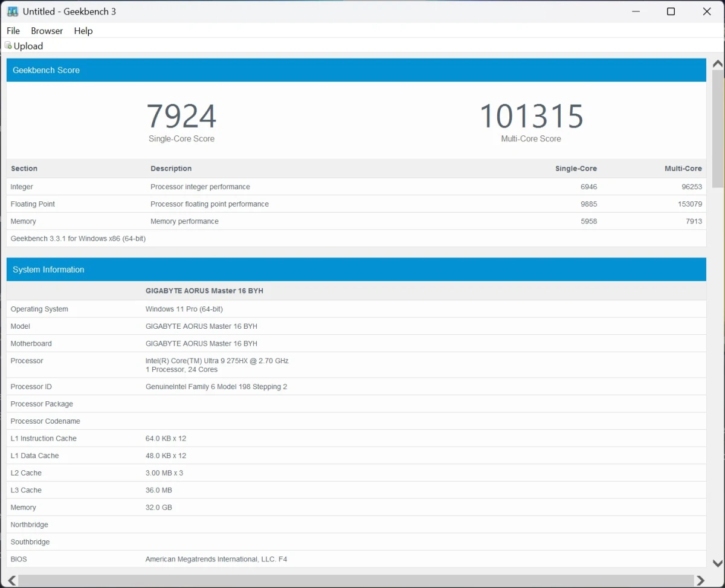The height and width of the screenshot is (588, 725).
Task: Select "American Megatrends International, LLC. F4" value
Action: [x=216, y=560]
